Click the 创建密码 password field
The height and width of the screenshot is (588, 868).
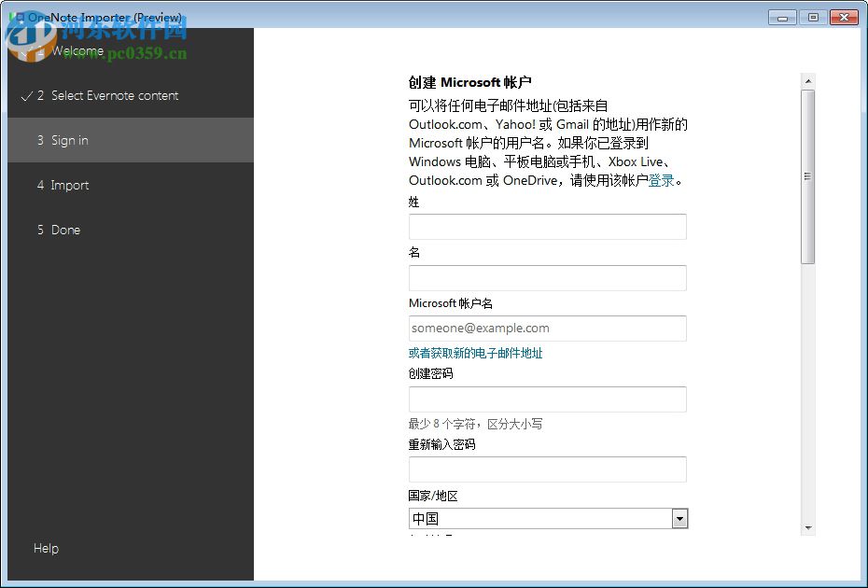547,399
